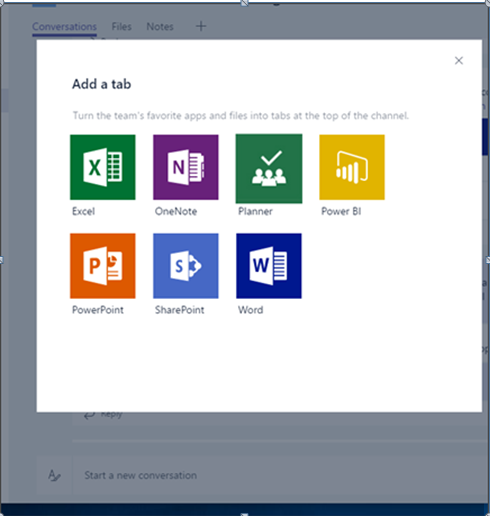Click the SharePoint label text
Viewport: 490px width, 516px height.
click(179, 310)
